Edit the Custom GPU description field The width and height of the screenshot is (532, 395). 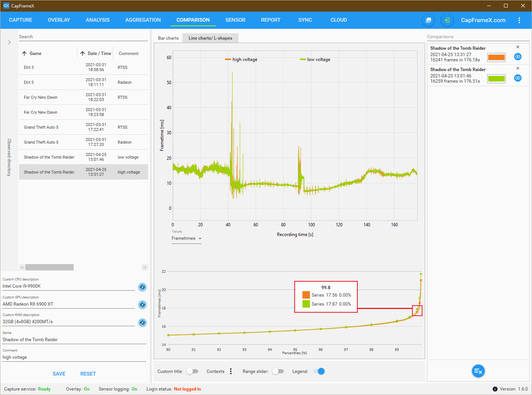pyautogui.click(x=69, y=304)
